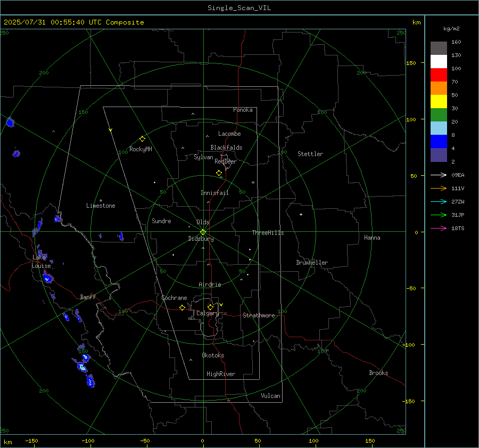This screenshot has width=479, height=448.
Task: Click the kg/m2 unit label
Action: coord(451,29)
